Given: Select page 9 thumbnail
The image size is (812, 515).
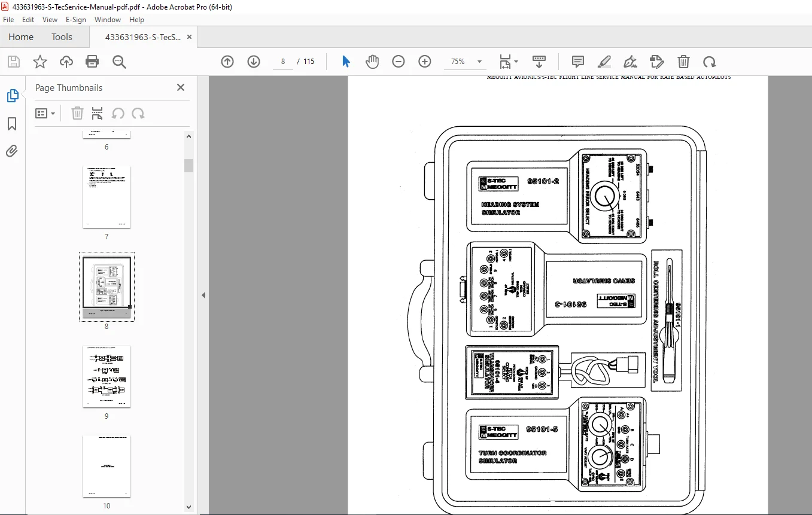Looking at the screenshot, I should click(107, 377).
